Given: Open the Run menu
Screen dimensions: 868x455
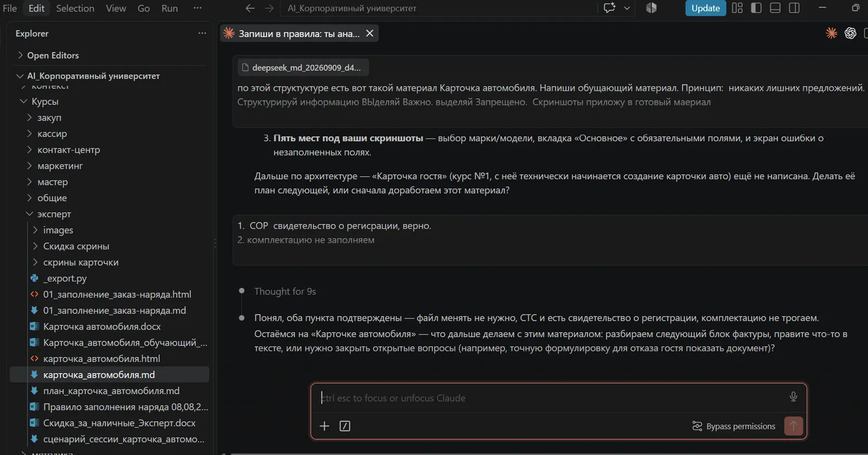Looking at the screenshot, I should point(169,8).
